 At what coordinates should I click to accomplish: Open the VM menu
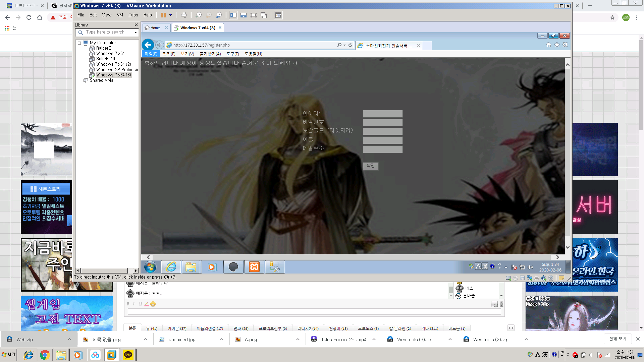point(120,15)
